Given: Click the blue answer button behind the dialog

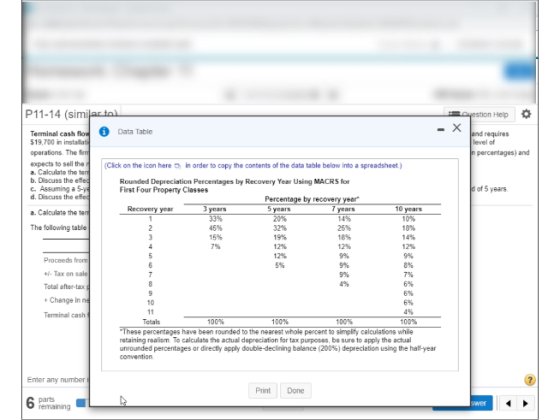Looking at the screenshot, I should point(481,403).
